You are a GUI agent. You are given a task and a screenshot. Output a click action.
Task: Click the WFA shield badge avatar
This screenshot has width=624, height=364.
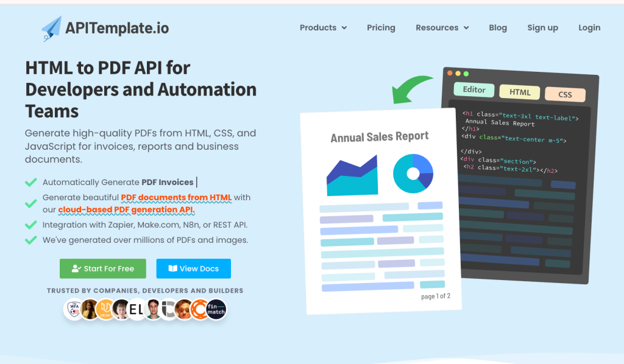tap(74, 310)
